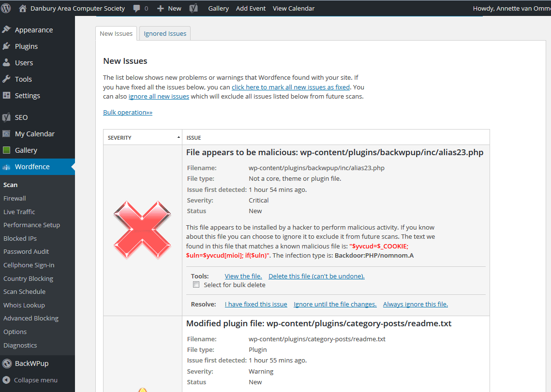
Task: Open comments bubble icon in admin bar
Action: pos(137,8)
